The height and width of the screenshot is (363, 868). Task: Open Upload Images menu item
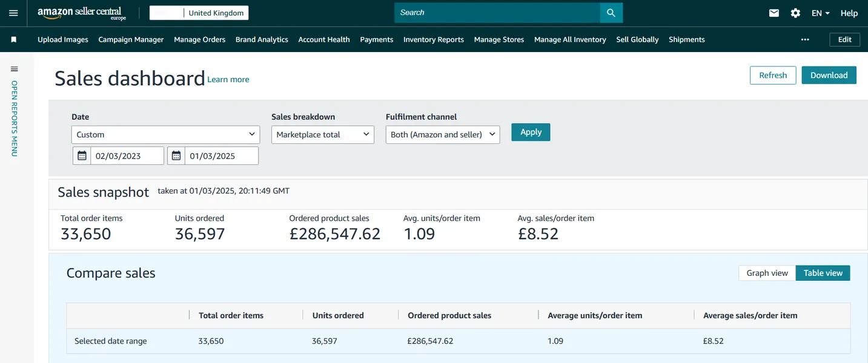(x=63, y=39)
